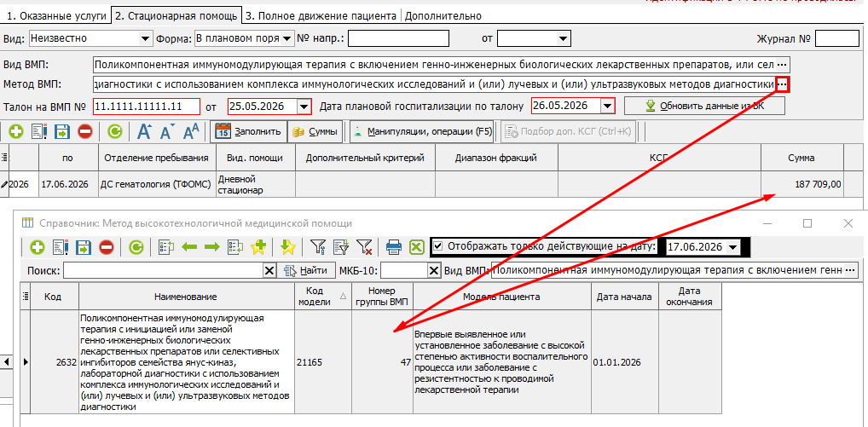Increase font size with the A-up icon
This screenshot has width=868, height=427.
tap(144, 131)
